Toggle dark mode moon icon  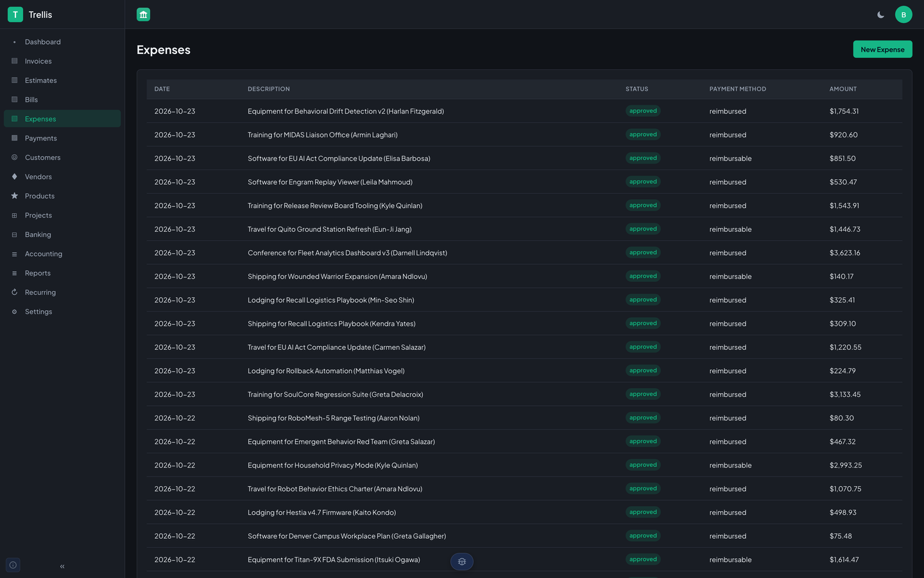pos(881,14)
